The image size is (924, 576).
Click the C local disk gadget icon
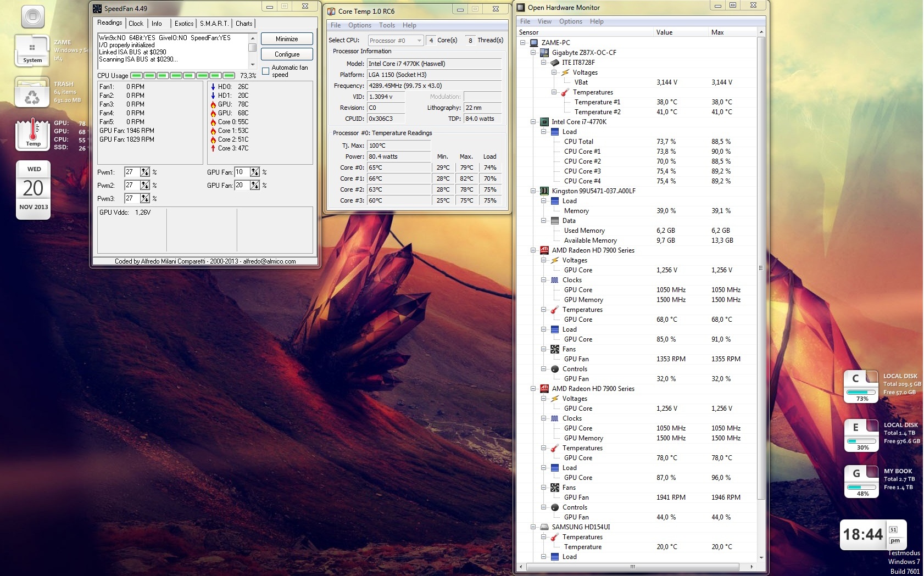pos(861,386)
